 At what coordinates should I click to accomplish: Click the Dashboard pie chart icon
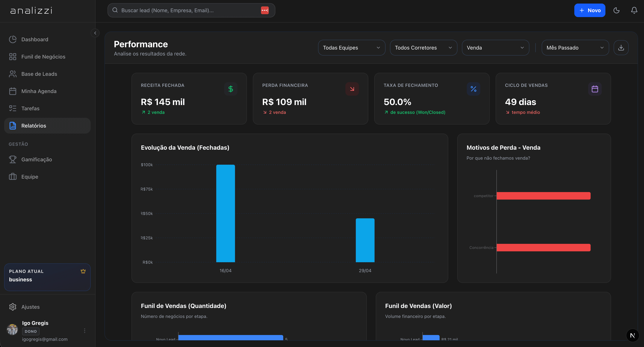click(x=13, y=39)
